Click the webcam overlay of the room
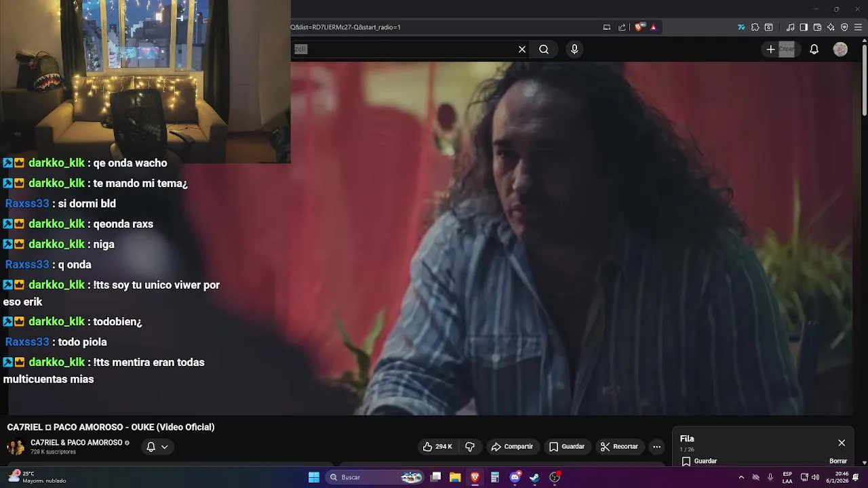The width and height of the screenshot is (868, 488). pos(145,81)
